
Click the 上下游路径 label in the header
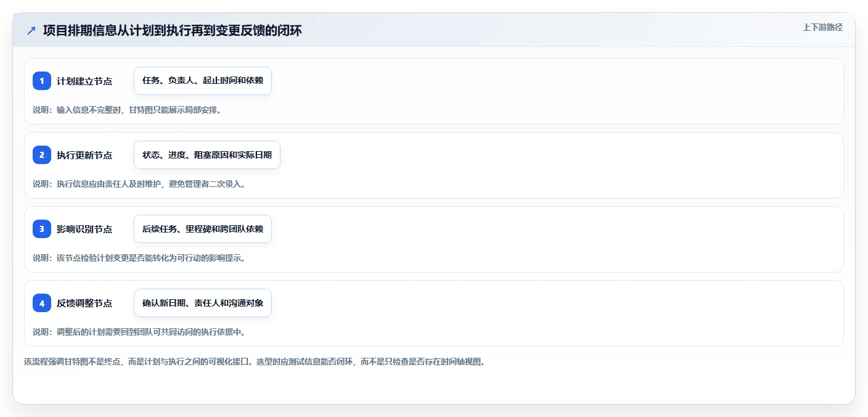point(822,27)
